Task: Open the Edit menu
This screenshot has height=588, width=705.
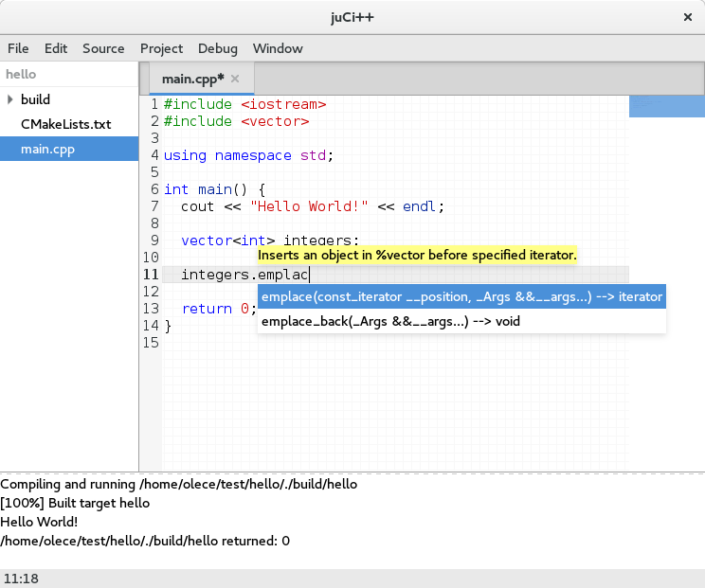Action: [x=56, y=48]
